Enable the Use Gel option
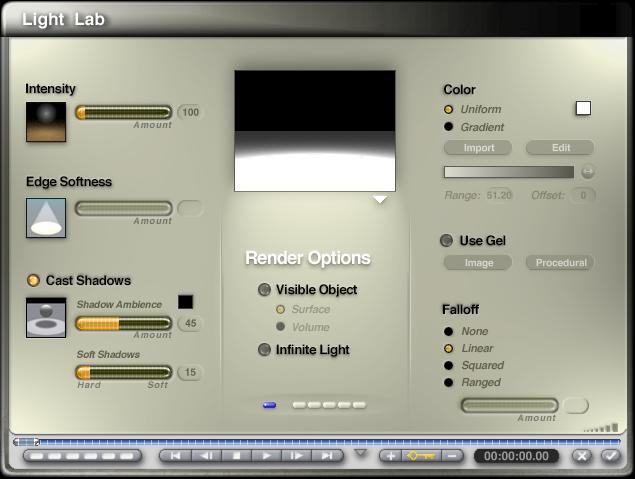Viewport: 635px width, 479px height. click(447, 241)
